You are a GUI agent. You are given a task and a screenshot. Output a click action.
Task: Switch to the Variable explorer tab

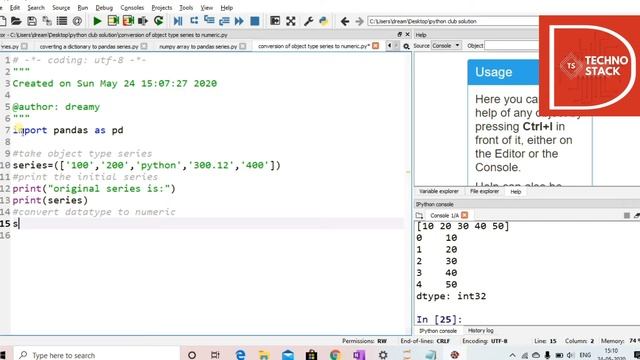pos(439,191)
